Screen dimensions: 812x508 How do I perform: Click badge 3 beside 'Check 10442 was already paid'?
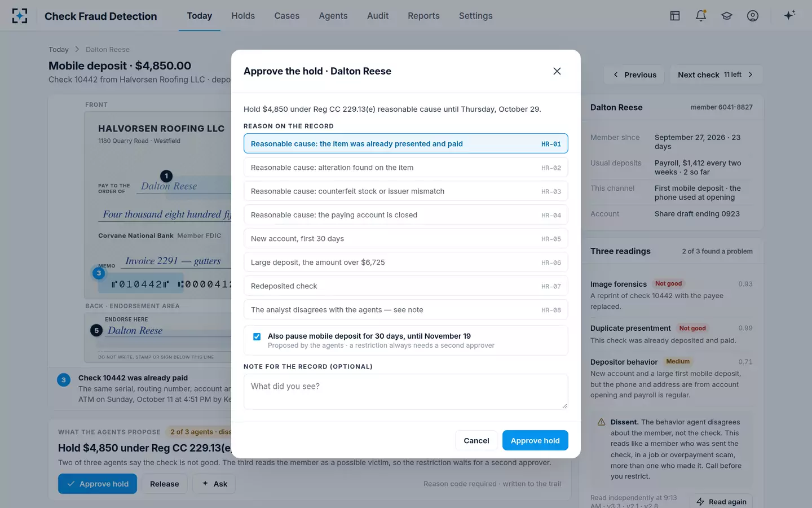click(64, 380)
